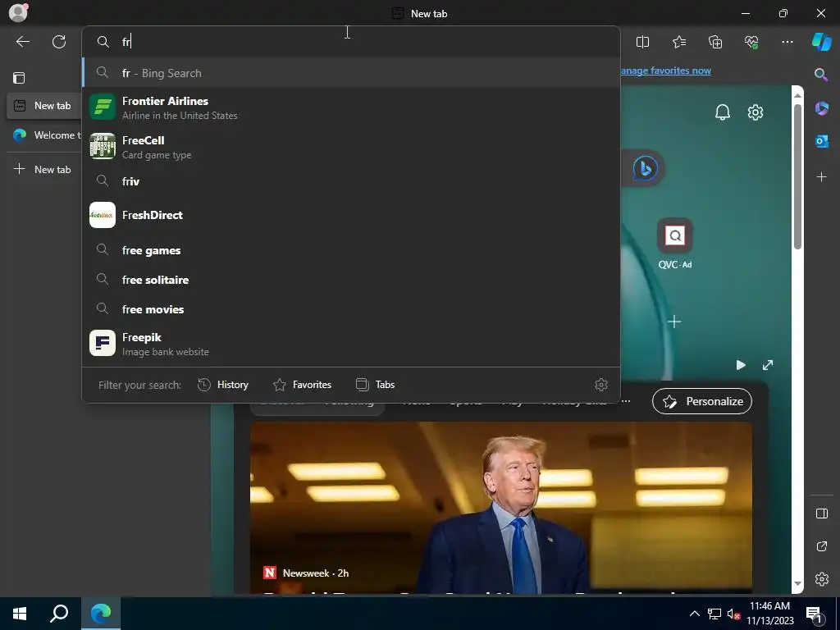Reload the page with the Refresh icon
The height and width of the screenshot is (630, 840).
click(x=59, y=42)
